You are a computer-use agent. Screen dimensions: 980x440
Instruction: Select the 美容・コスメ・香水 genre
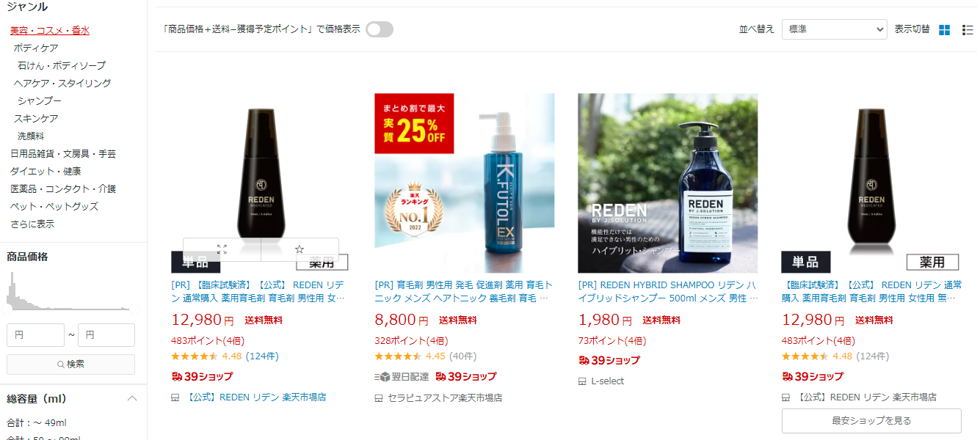point(50,30)
